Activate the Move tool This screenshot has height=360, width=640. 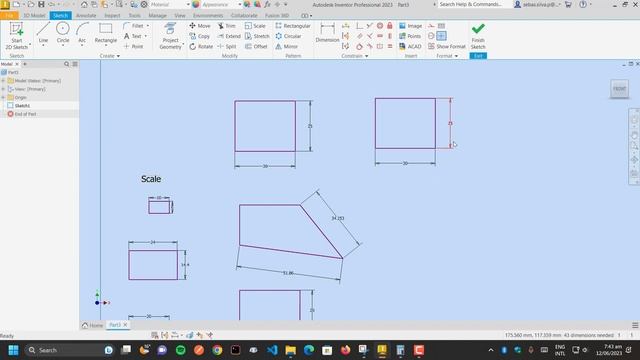tap(200, 26)
